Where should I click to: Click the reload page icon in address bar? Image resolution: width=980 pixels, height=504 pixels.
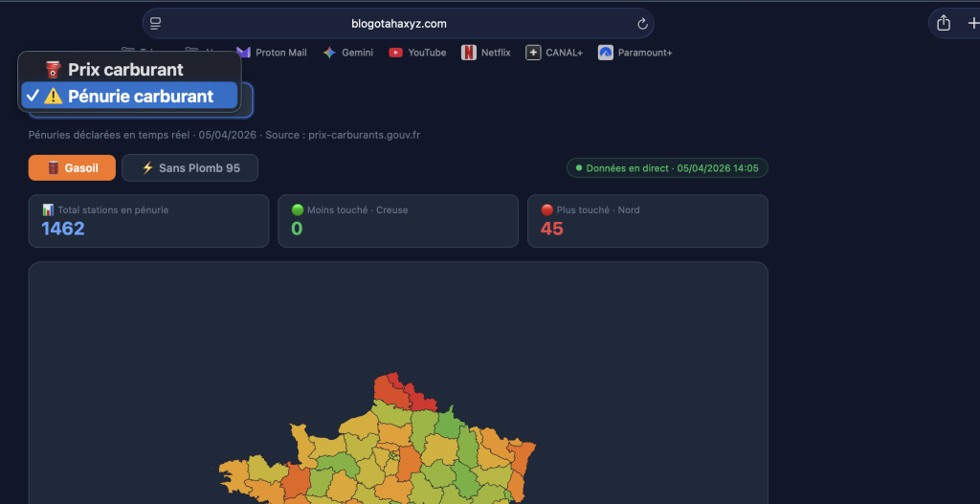pyautogui.click(x=642, y=24)
